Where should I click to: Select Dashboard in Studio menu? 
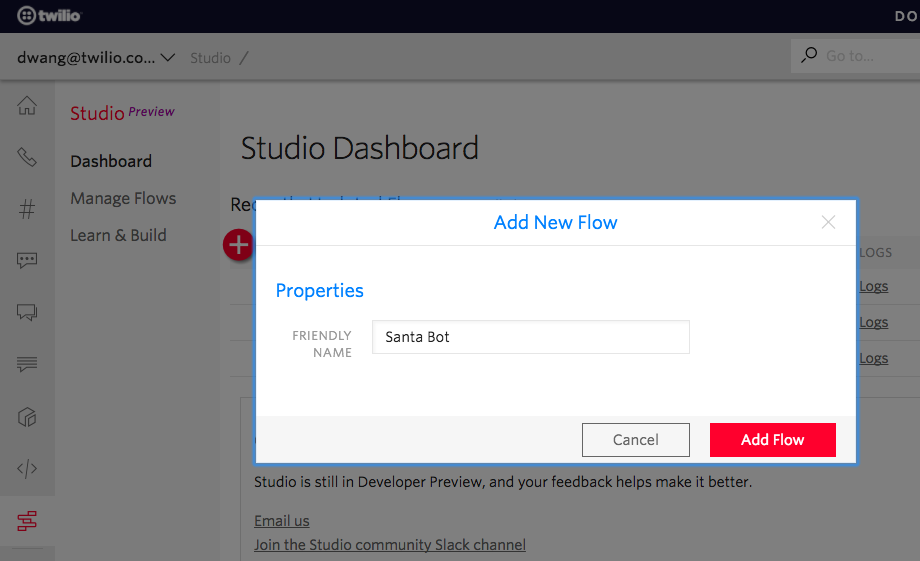pos(111,161)
